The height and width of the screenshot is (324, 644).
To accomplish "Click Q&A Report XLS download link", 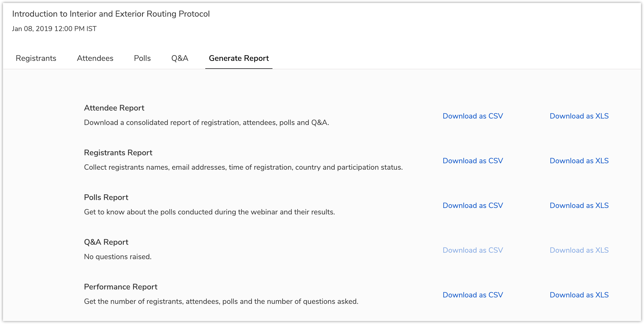I will pos(579,250).
